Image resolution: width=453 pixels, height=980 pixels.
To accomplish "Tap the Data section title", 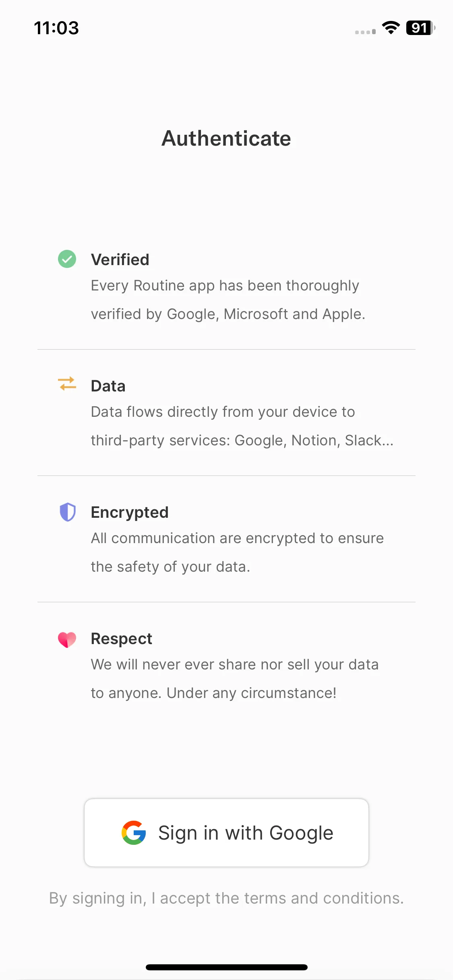I will pos(108,386).
